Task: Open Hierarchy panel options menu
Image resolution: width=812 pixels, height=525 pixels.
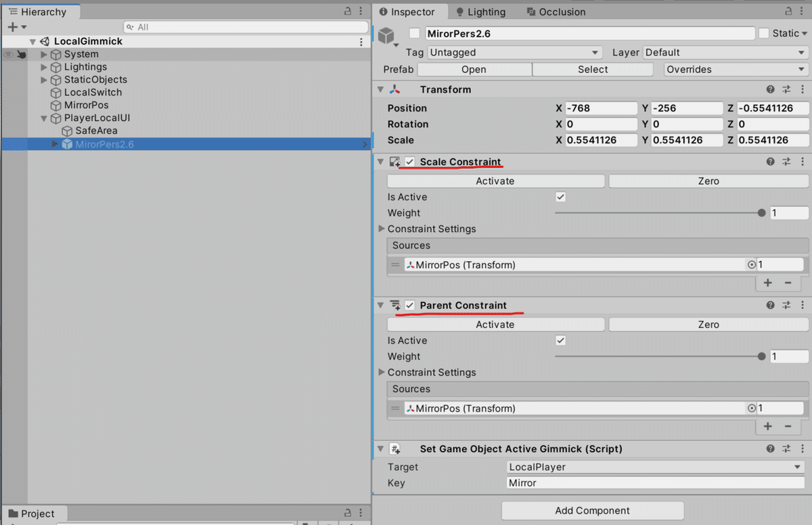Action: pyautogui.click(x=361, y=12)
